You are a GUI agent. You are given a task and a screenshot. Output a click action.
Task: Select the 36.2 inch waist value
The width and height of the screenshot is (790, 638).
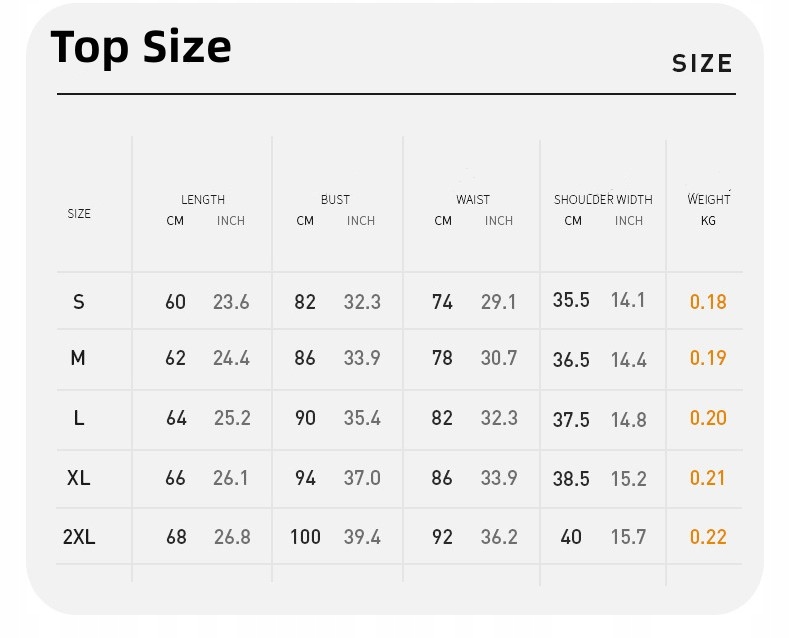coord(499,537)
